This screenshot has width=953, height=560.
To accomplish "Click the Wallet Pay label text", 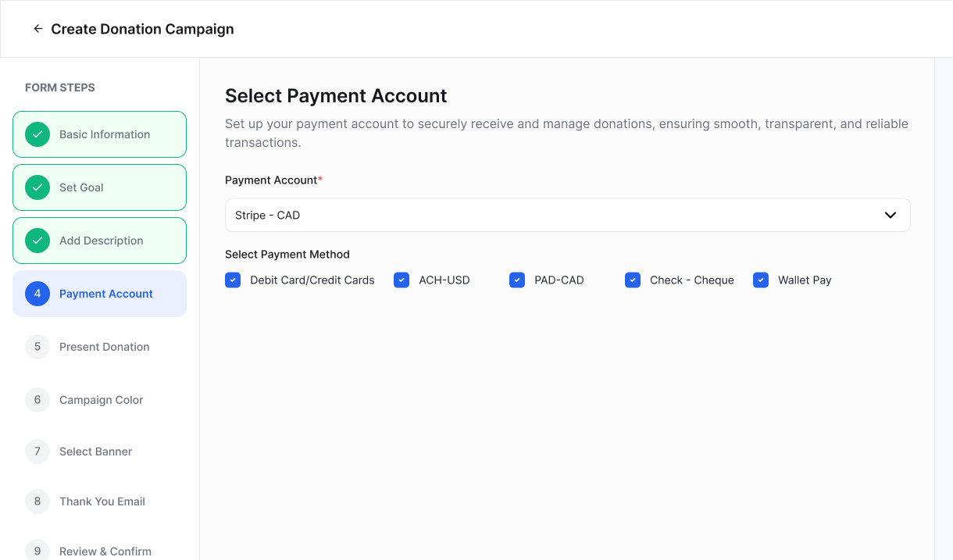I will (x=805, y=280).
